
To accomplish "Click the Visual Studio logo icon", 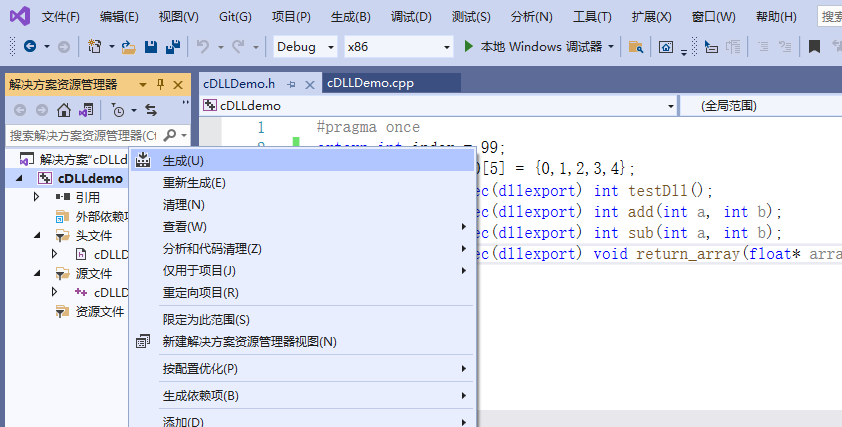I will pos(20,16).
